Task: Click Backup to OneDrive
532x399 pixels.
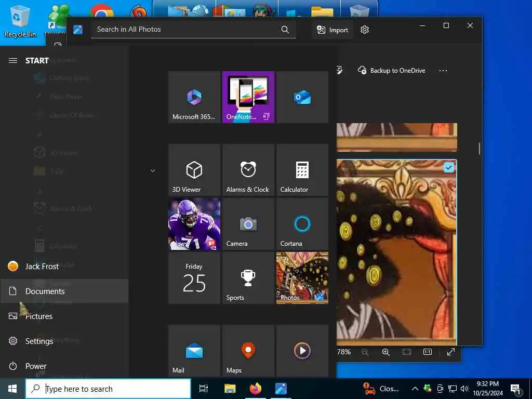Action: [392, 71]
